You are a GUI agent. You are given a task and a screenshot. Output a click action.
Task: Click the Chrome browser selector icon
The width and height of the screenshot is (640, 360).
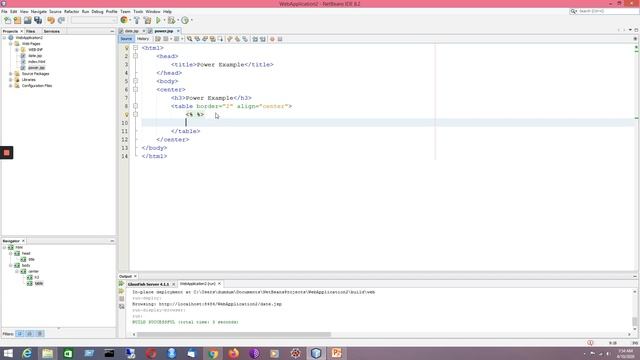124,20
